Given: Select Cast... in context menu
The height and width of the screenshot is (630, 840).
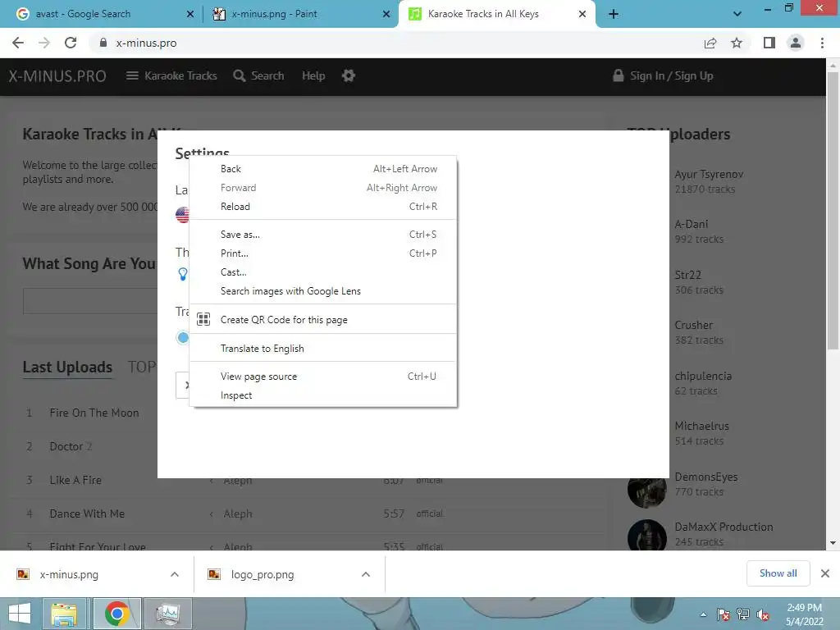Looking at the screenshot, I should coord(323,272).
